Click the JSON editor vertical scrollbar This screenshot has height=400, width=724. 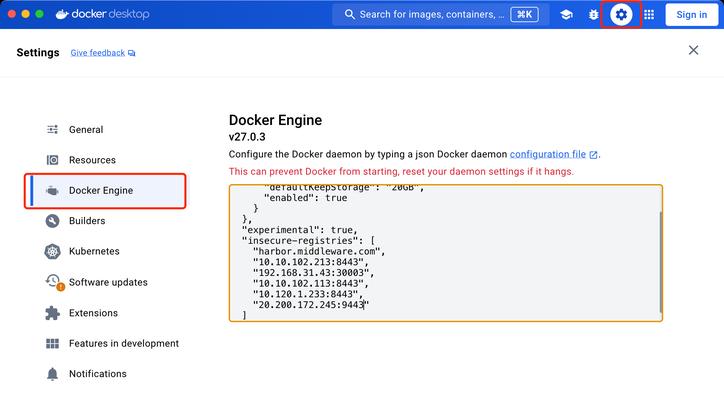point(661,261)
